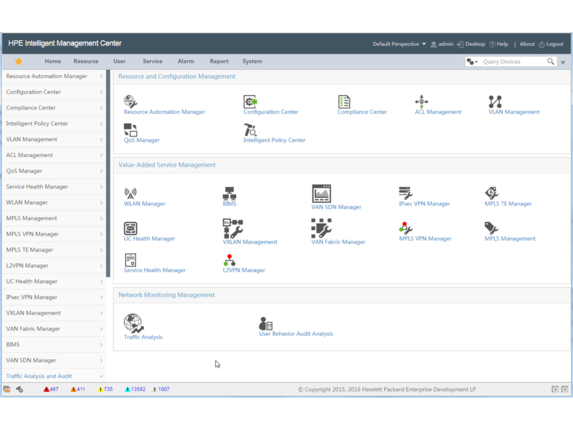Click the Query Devices search field
This screenshot has width=573, height=430.
coord(513,62)
